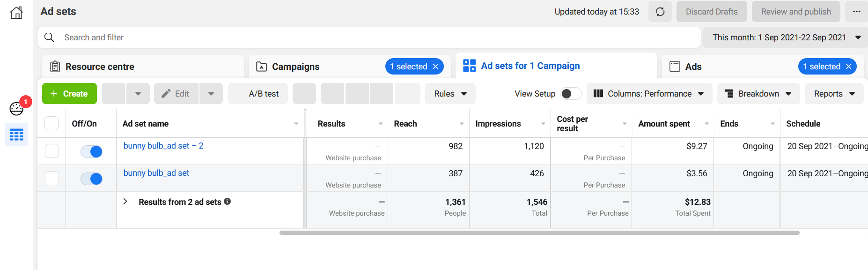Open the date range This month dropdown

(786, 37)
